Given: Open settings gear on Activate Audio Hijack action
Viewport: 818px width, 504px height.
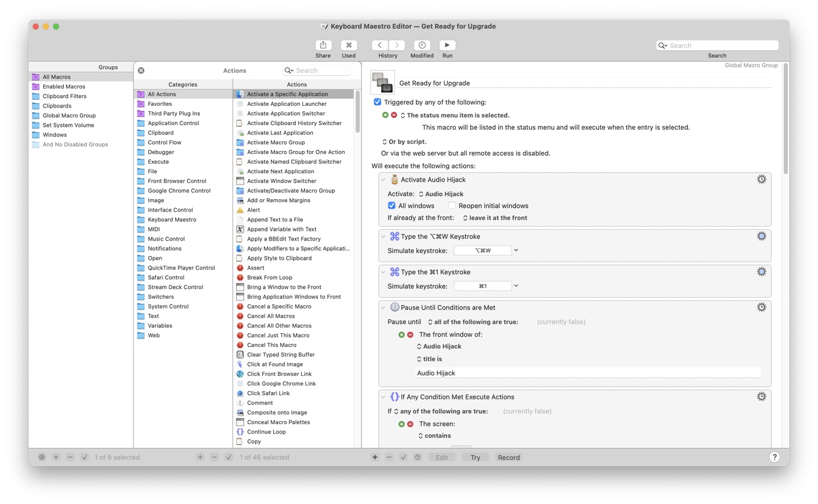Looking at the screenshot, I should click(761, 179).
